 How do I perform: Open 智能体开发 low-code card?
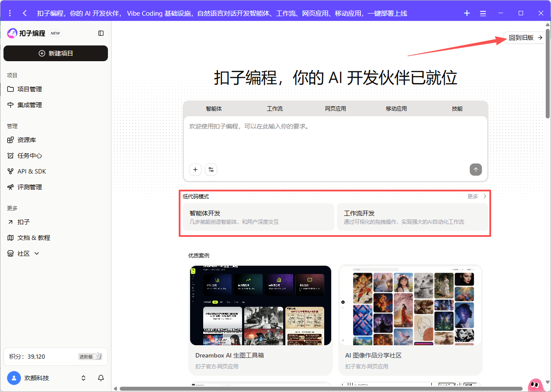coord(259,217)
